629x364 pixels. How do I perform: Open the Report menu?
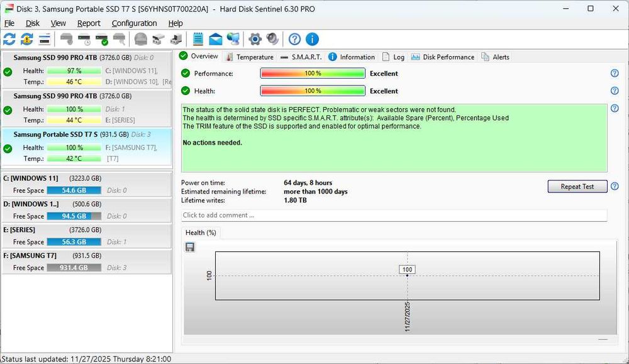[x=89, y=23]
